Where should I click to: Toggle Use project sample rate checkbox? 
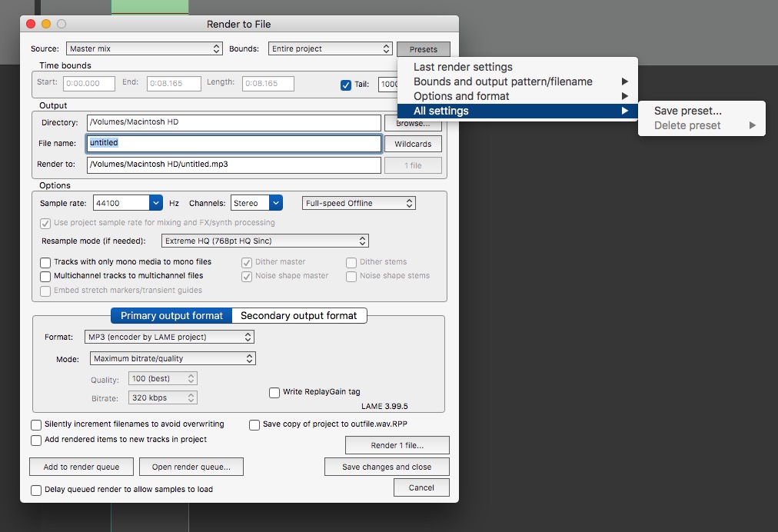point(45,223)
